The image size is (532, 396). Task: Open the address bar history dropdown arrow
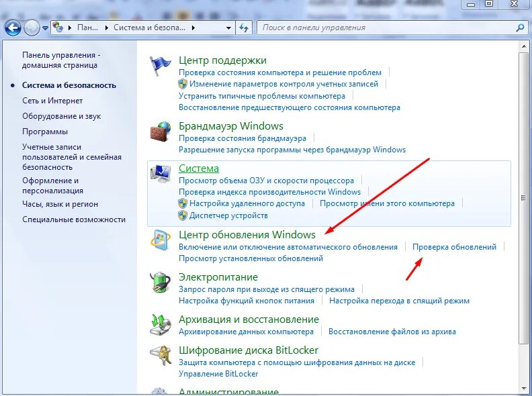point(228,28)
